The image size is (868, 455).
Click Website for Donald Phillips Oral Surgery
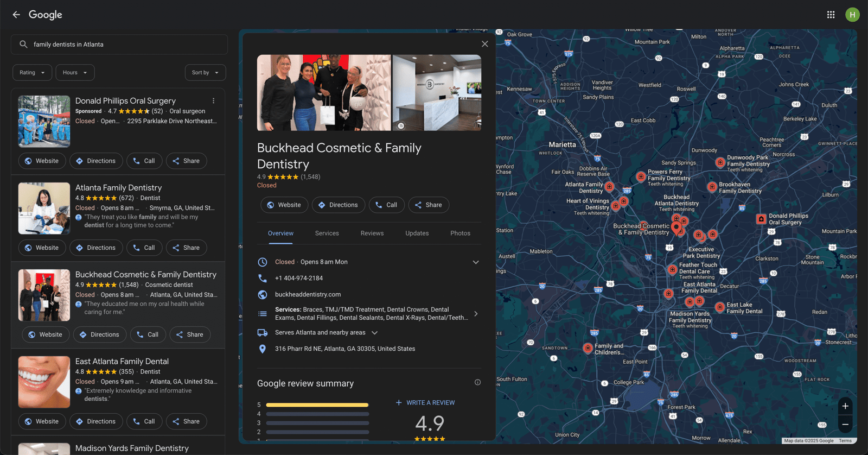[42, 161]
